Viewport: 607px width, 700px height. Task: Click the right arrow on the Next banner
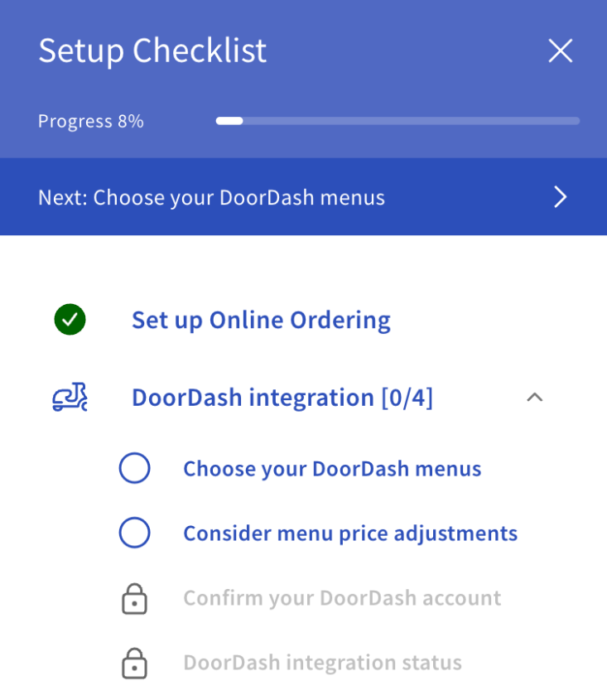(560, 197)
